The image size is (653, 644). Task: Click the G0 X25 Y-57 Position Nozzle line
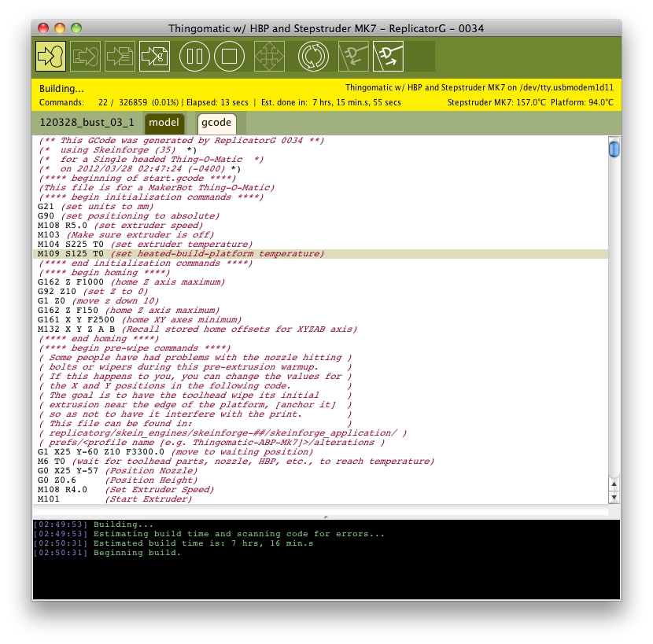coord(117,471)
